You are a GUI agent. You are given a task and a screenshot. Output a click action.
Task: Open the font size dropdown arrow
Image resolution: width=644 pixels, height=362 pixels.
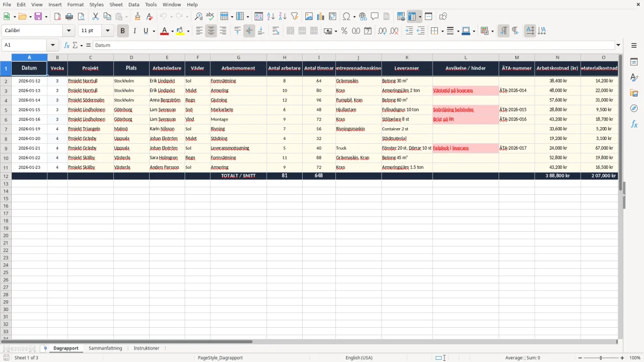pyautogui.click(x=107, y=31)
